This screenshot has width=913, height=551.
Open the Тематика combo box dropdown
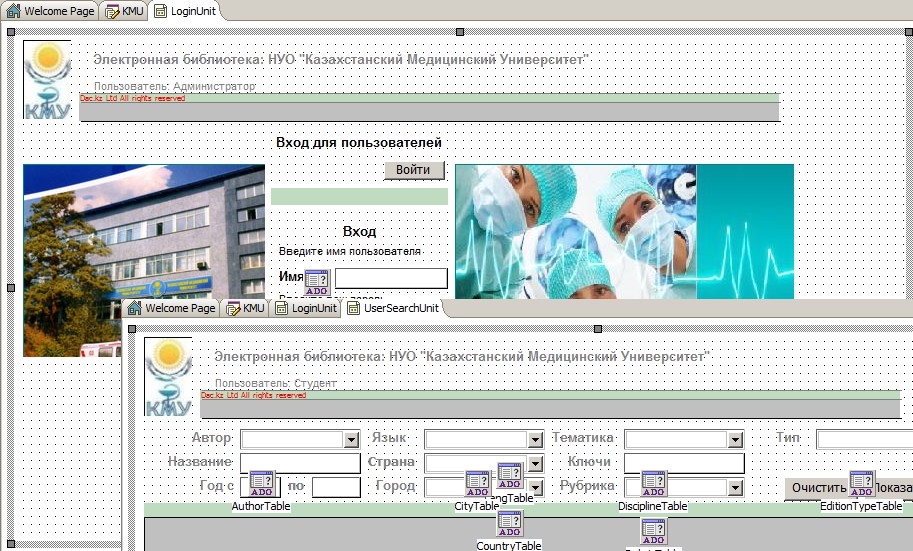coord(735,440)
